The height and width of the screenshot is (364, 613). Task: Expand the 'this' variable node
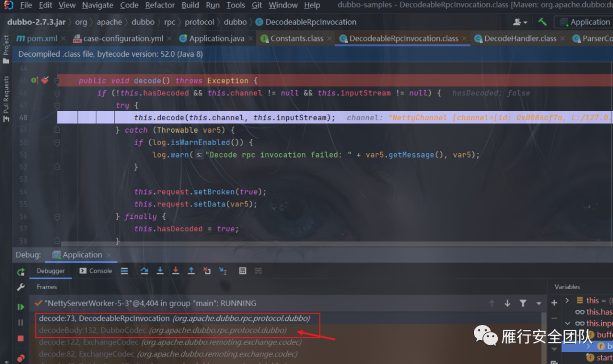pyautogui.click(x=567, y=300)
